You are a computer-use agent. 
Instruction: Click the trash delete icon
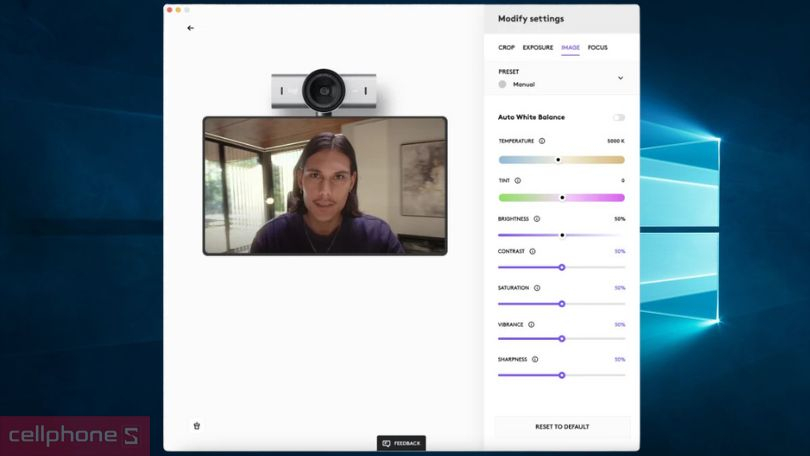tap(197, 426)
